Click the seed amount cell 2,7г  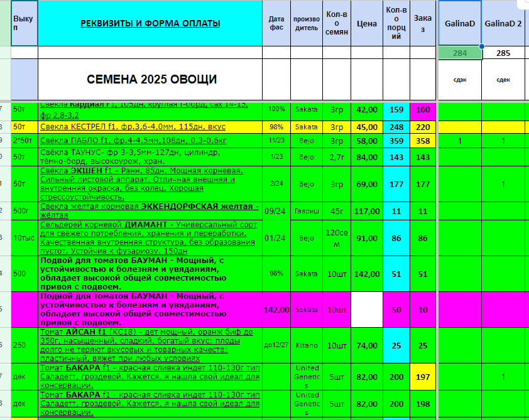point(337,157)
